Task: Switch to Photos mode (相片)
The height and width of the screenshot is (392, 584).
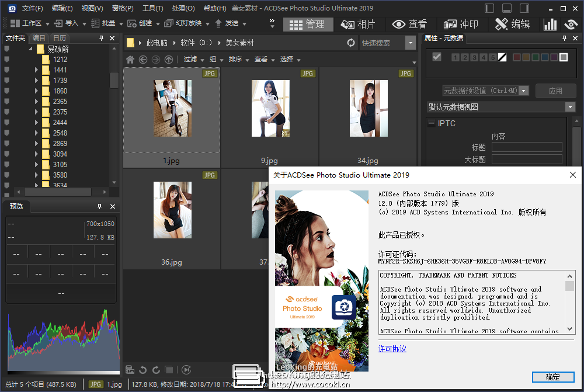Action: pyautogui.click(x=359, y=24)
